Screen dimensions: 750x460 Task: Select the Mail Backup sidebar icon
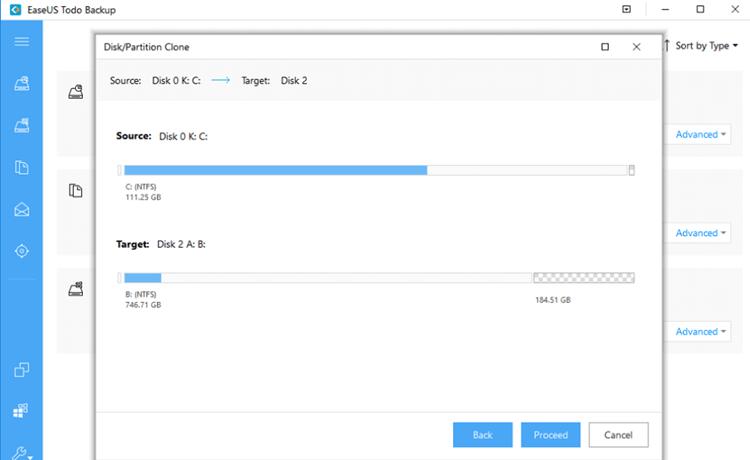[x=22, y=209]
